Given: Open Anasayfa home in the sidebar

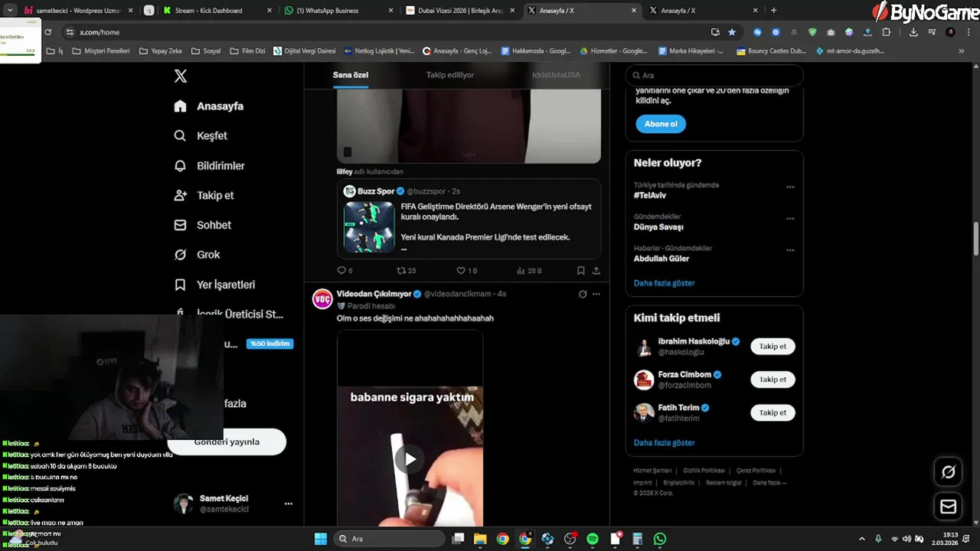Looking at the screenshot, I should click(209, 106).
